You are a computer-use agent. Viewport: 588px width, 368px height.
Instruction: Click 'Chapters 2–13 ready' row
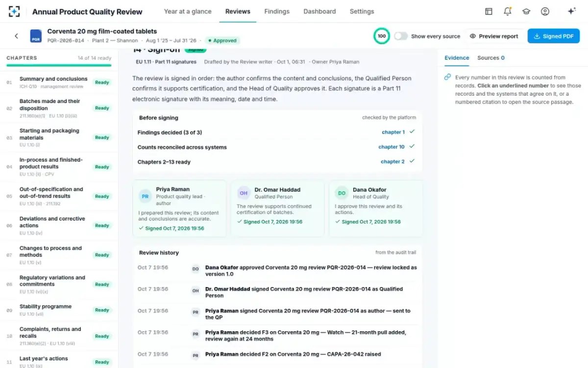tap(276, 161)
